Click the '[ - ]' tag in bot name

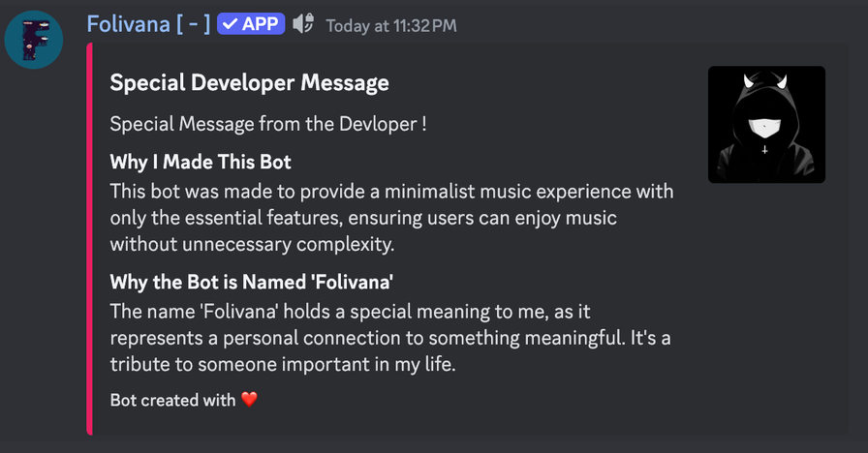click(191, 24)
